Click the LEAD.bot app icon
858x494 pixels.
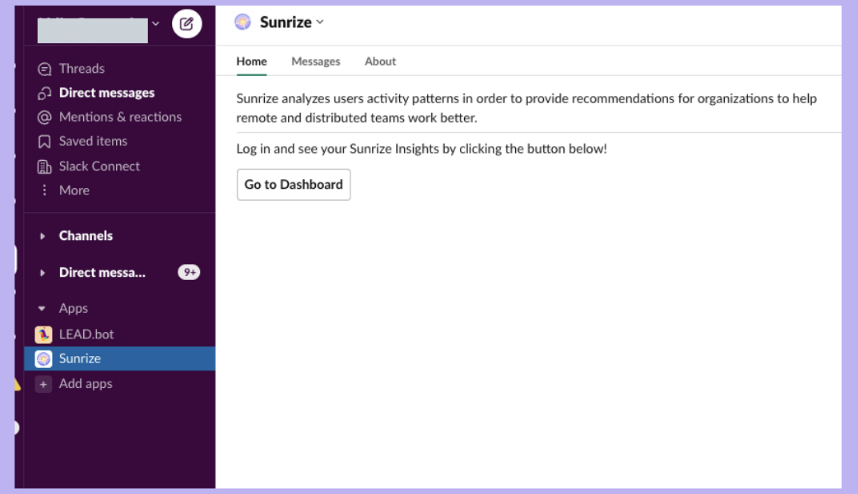coord(43,334)
